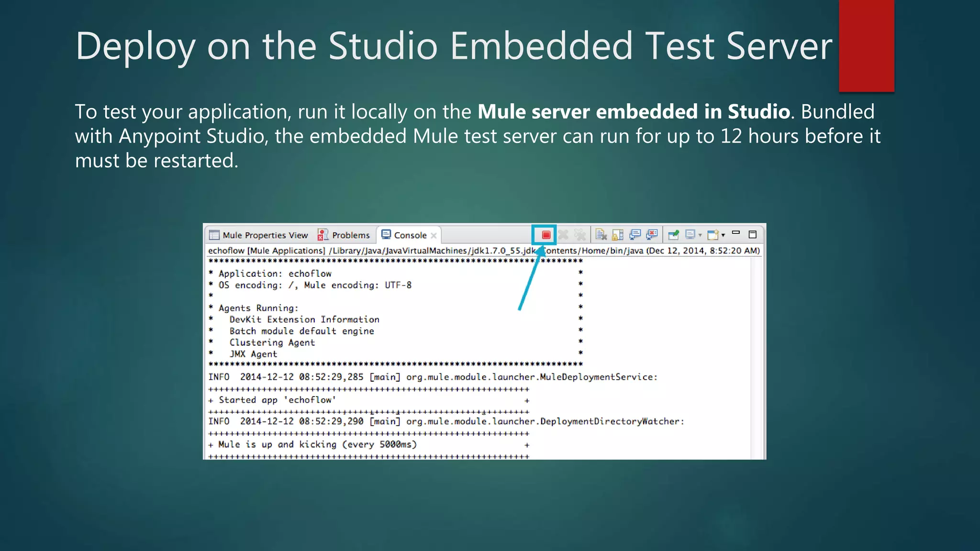Click the Remove Launch grey X icon
This screenshot has width=980, height=551.
(563, 235)
